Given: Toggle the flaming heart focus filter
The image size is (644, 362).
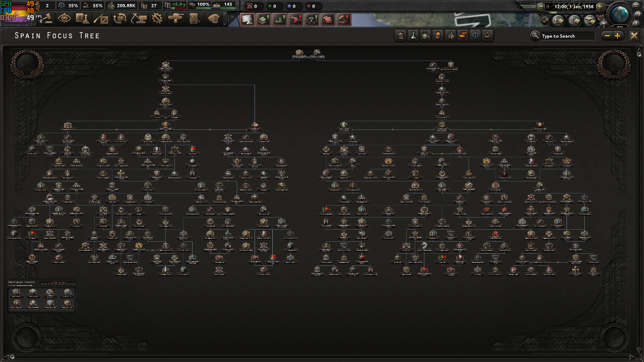Looking at the screenshot, I should [438, 36].
